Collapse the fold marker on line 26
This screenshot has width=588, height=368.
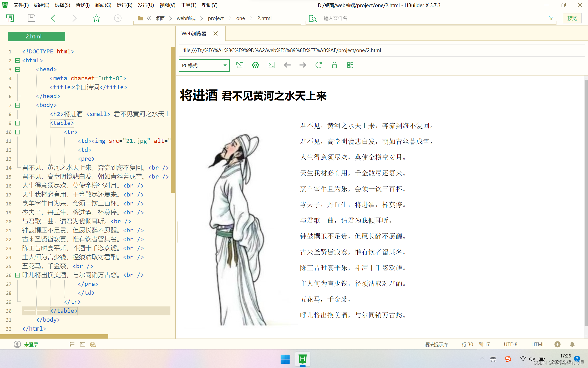[x=18, y=275]
